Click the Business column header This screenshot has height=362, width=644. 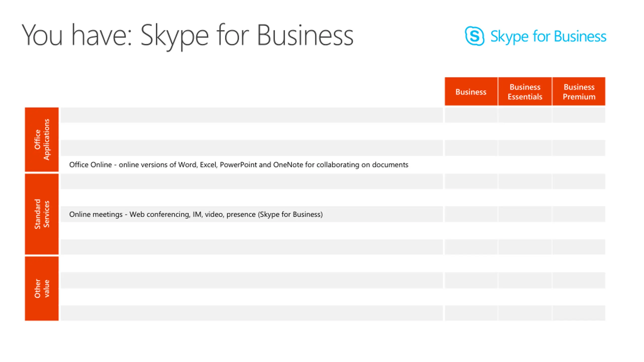471,92
